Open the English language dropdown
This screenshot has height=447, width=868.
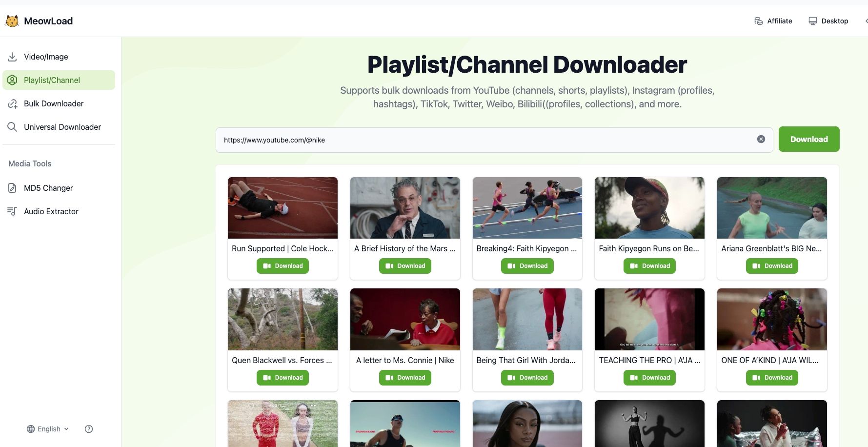pos(48,429)
